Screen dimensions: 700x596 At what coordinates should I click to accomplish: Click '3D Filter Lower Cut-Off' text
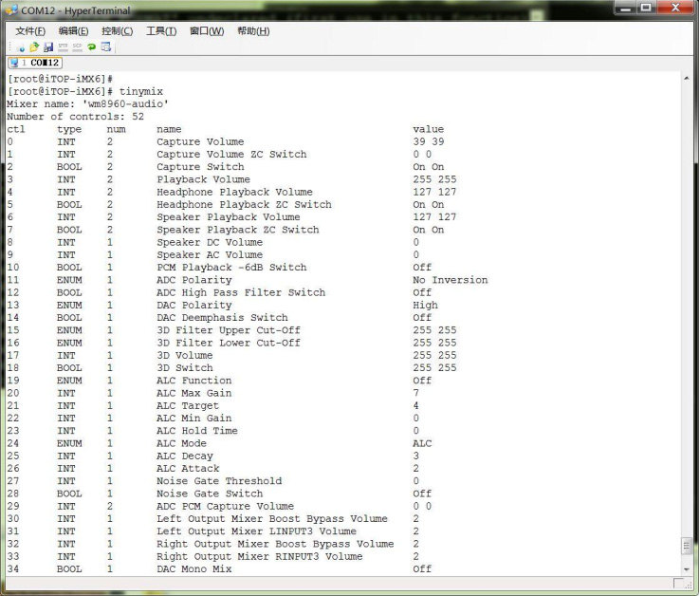pos(229,343)
